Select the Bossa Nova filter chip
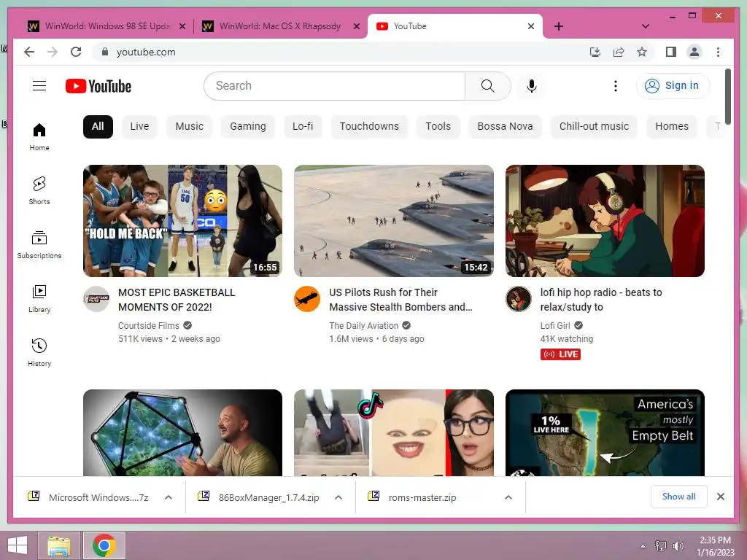Viewport: 747px width, 560px height. point(505,127)
